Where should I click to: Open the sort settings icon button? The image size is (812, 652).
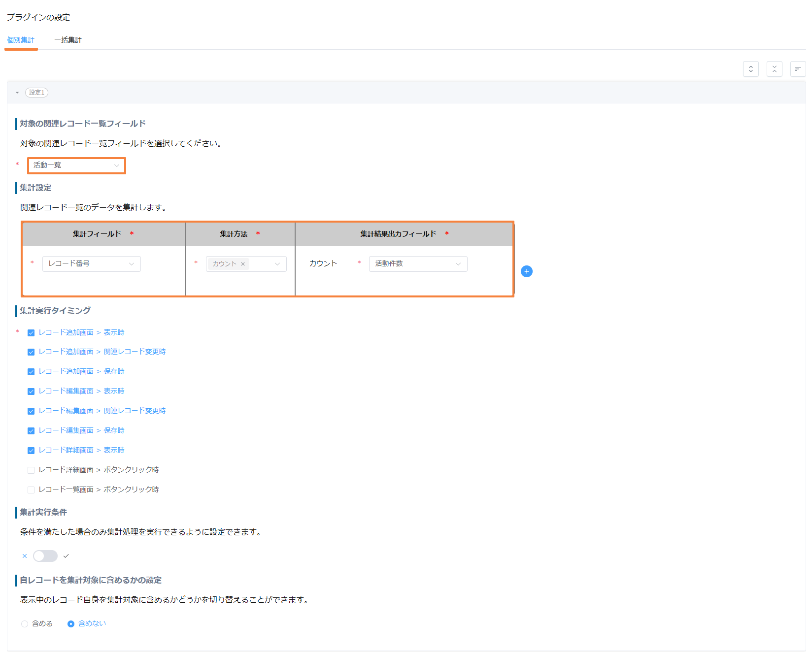[798, 69]
